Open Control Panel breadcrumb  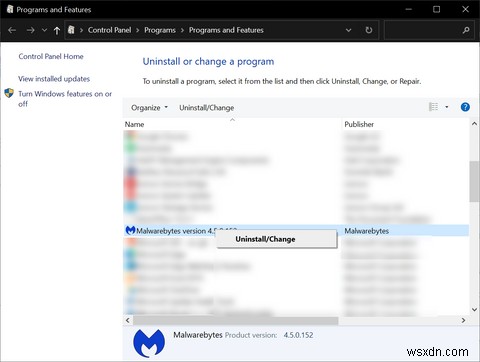pos(109,30)
